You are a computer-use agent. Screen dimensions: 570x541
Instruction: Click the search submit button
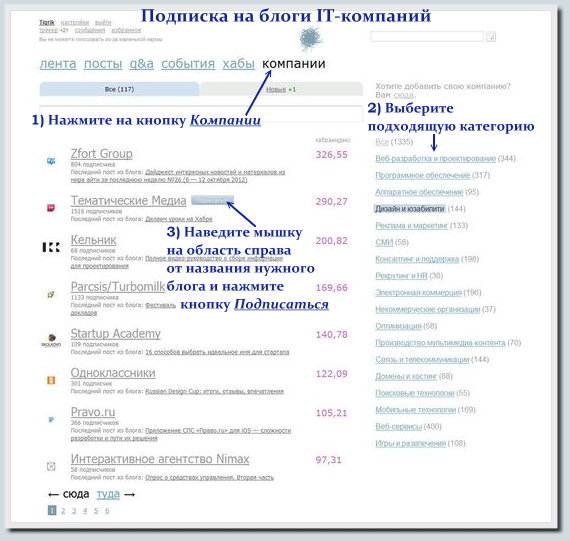491,37
